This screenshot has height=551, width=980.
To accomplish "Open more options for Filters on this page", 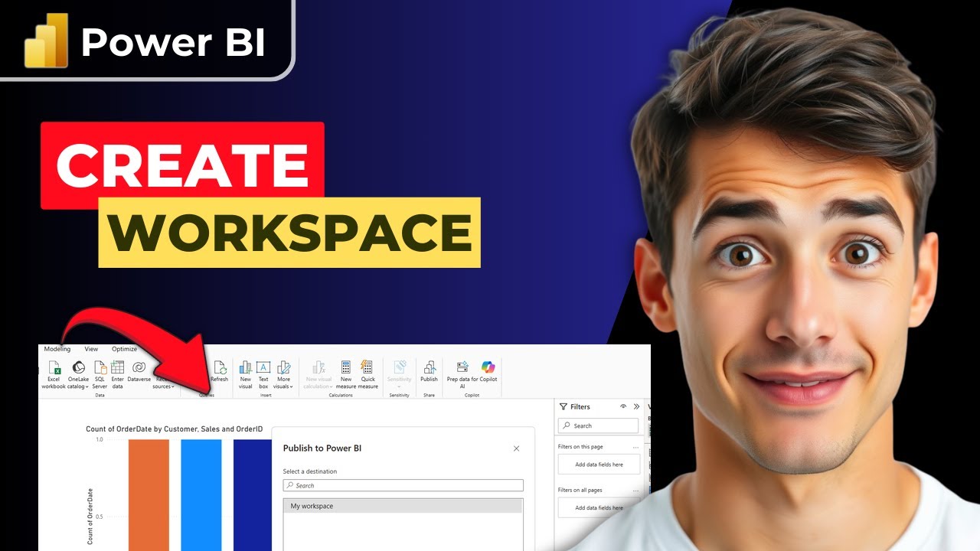I will (635, 447).
